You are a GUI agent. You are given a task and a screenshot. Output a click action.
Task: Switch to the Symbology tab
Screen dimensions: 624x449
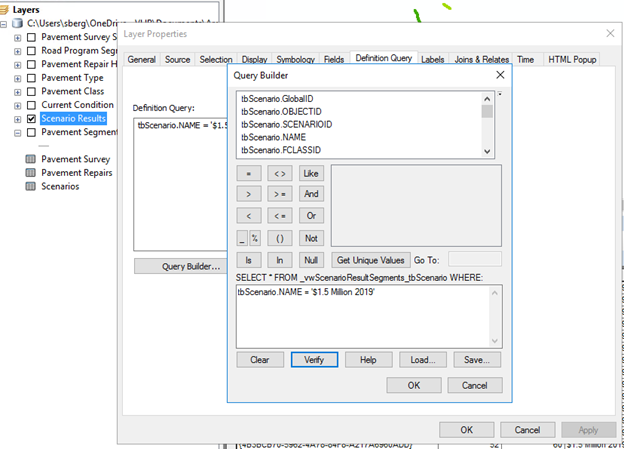[x=295, y=60]
